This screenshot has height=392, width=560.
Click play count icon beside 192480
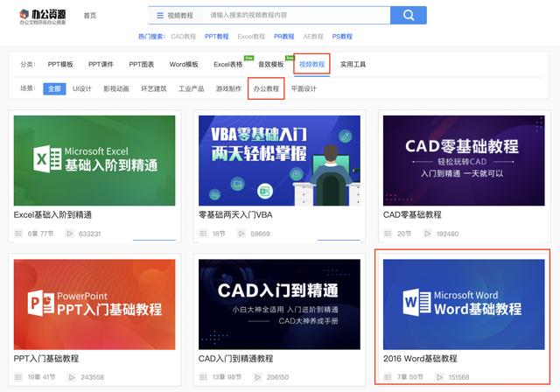click(x=427, y=234)
